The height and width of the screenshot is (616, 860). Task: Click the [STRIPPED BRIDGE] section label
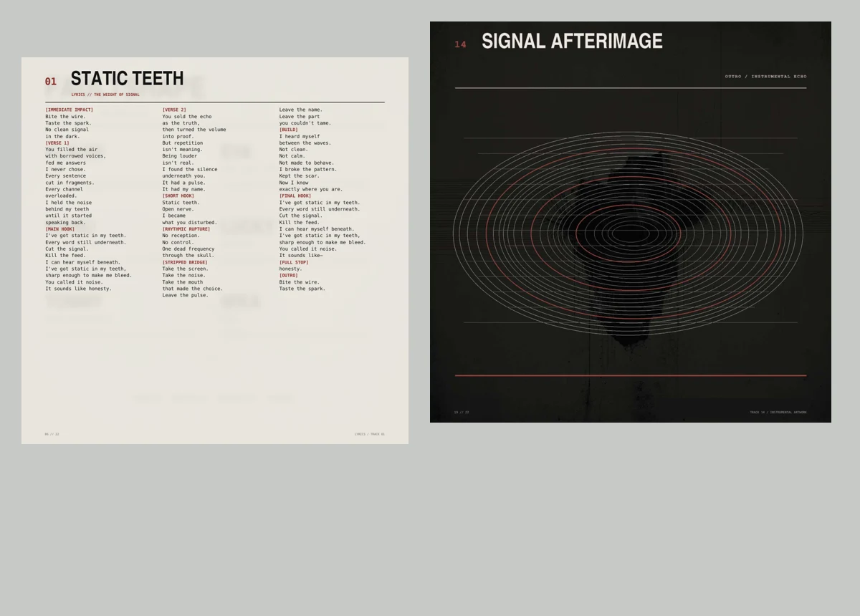click(x=185, y=262)
